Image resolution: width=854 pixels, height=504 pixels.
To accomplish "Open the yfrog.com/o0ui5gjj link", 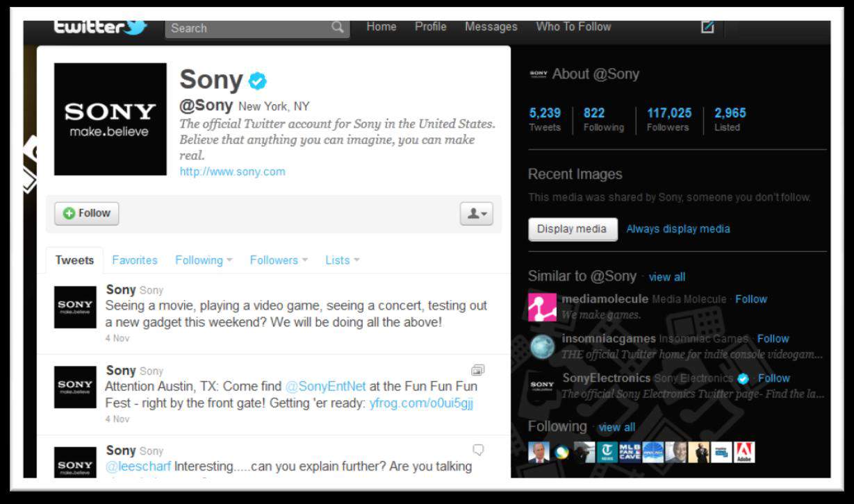I will point(421,403).
